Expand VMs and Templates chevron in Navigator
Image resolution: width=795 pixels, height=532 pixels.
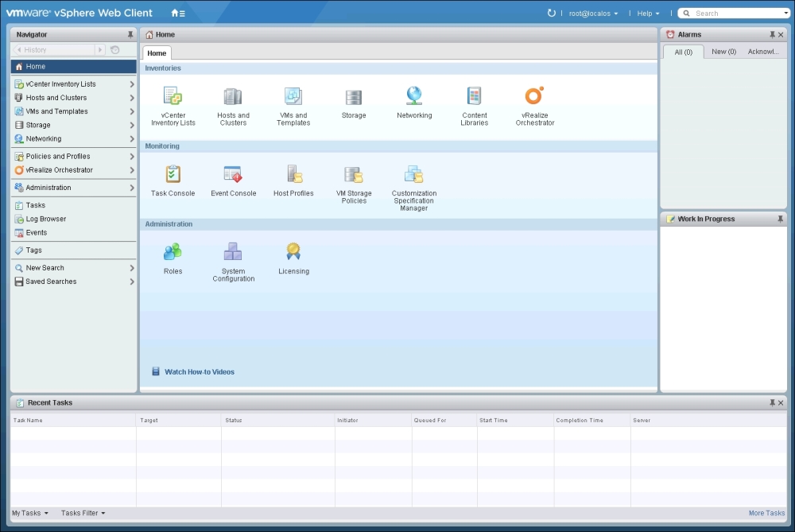[132, 111]
